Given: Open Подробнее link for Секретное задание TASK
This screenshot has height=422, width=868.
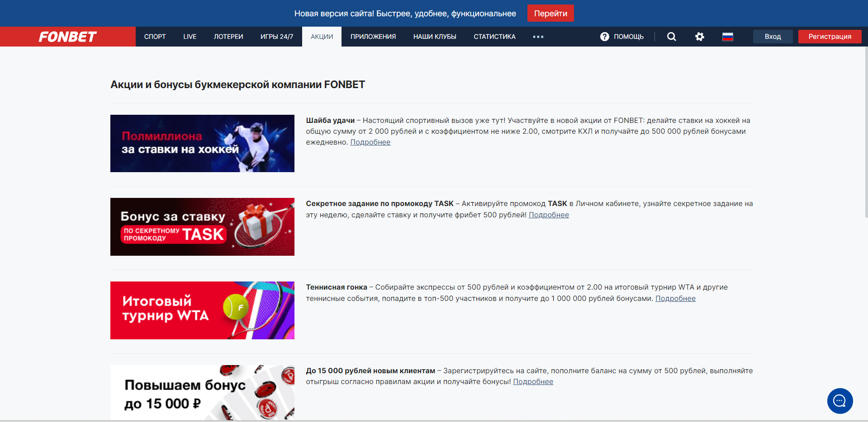Looking at the screenshot, I should [x=549, y=215].
